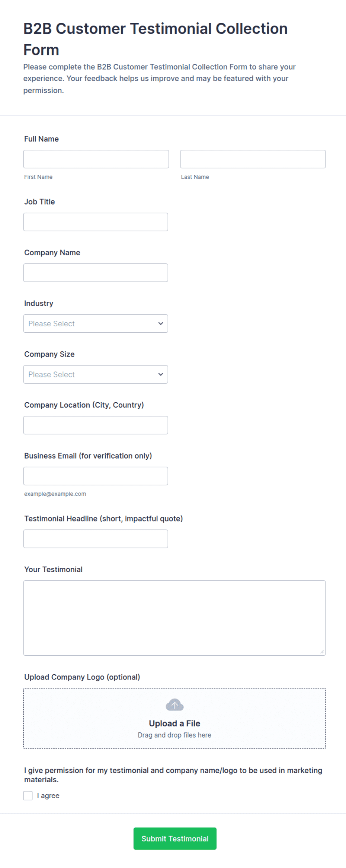Click the Upload a File text
Viewport: 346px width, 868px height.
[x=174, y=723]
